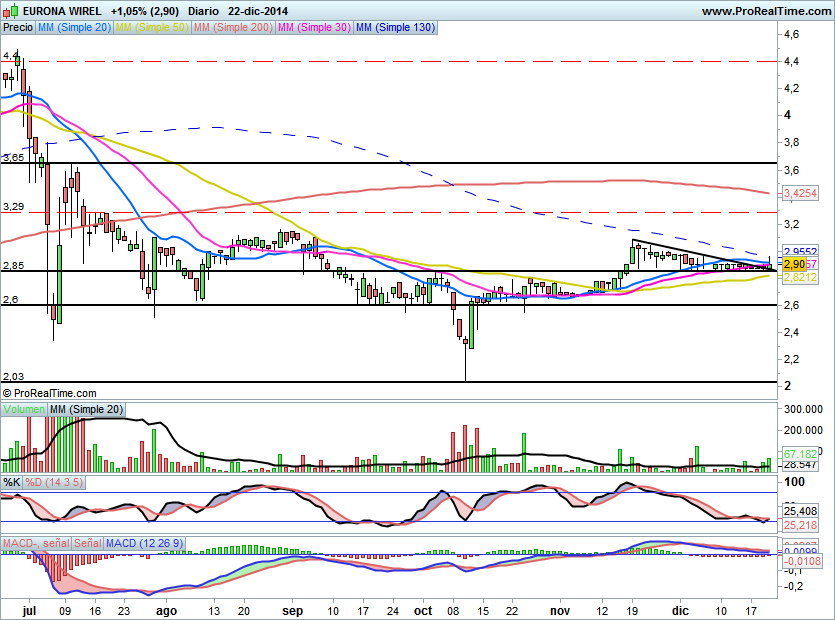Viewport: 835px width, 620px height.
Task: Click the 3,4254 moving average value tag
Action: [x=800, y=193]
